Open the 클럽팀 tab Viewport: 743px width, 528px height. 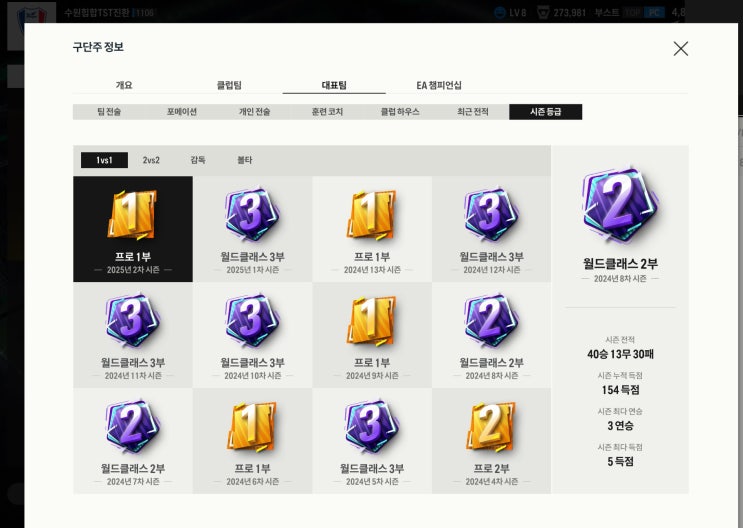(x=229, y=85)
